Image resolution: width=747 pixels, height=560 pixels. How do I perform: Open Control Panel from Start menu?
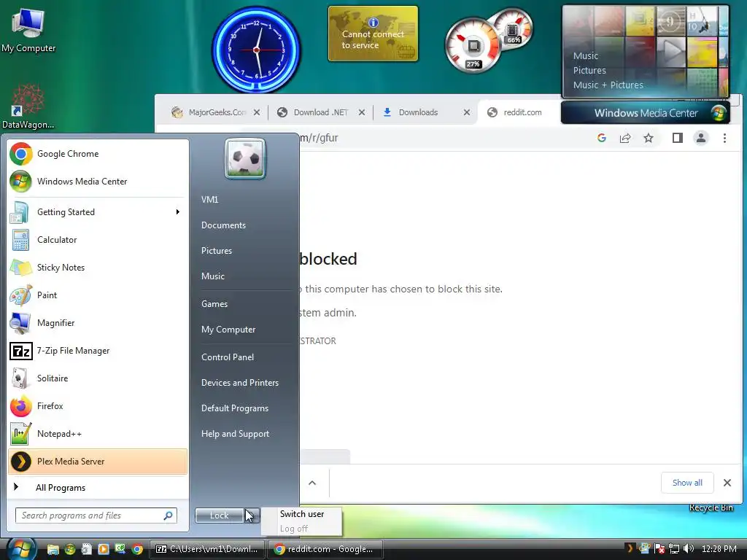tap(228, 357)
